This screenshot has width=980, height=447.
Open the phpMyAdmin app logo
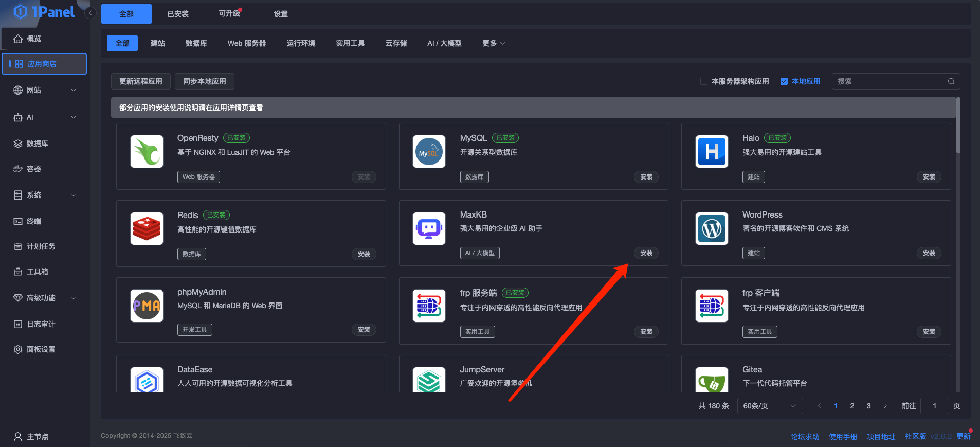(147, 306)
